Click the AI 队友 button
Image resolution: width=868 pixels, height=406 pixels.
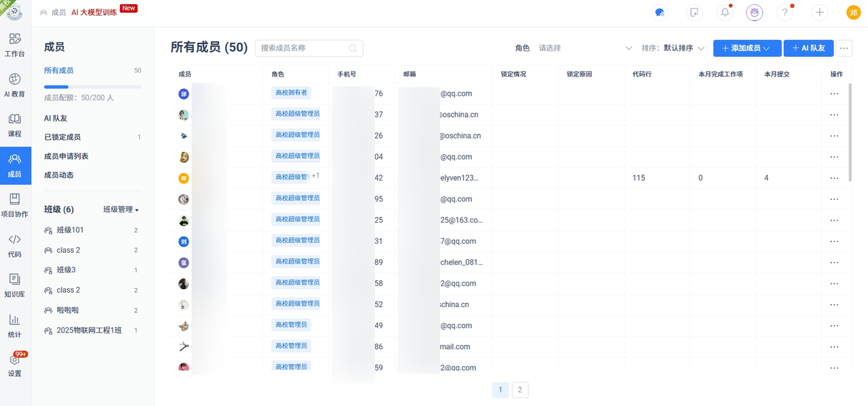tap(808, 48)
